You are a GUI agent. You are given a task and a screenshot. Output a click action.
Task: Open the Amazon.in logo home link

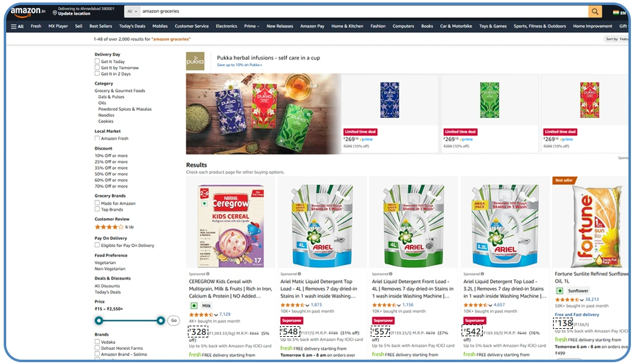[28, 11]
